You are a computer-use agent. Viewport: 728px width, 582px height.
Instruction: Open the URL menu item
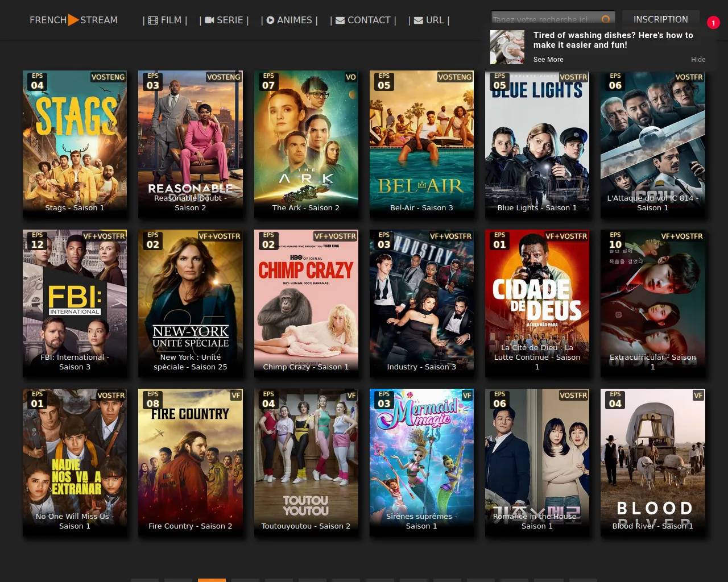coord(429,20)
